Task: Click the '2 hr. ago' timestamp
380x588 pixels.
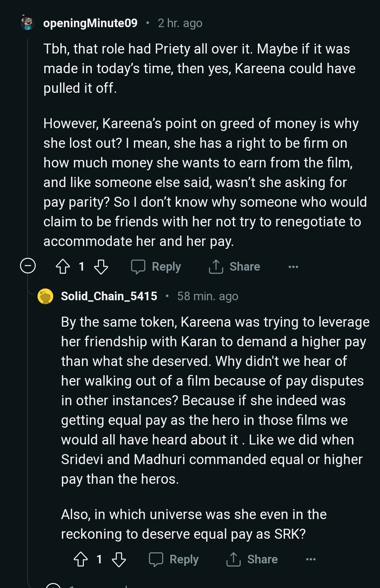Action: pos(180,23)
